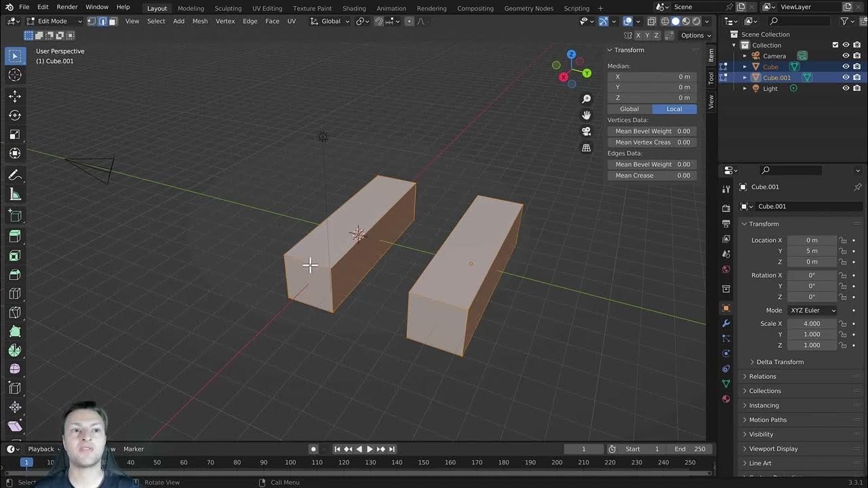
Task: Activate the Measure tool
Action: [15, 194]
